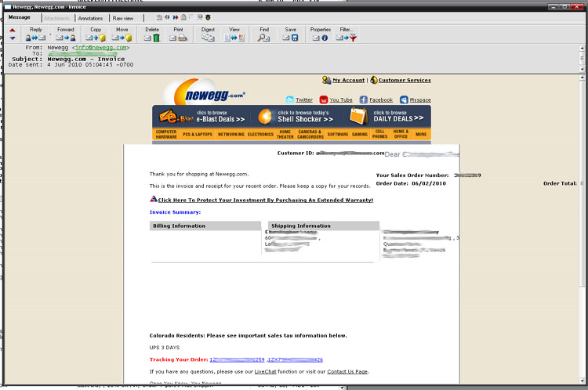Click the Reply toolbar button
The height and width of the screenshot is (390, 588).
point(35,34)
